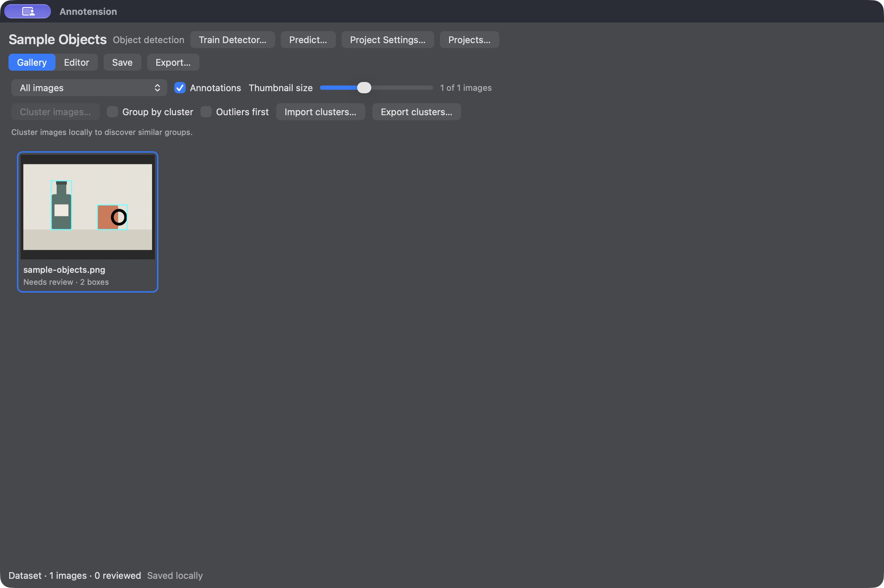This screenshot has height=588, width=884.
Task: Open the Train Detector dialog
Action: [232, 40]
